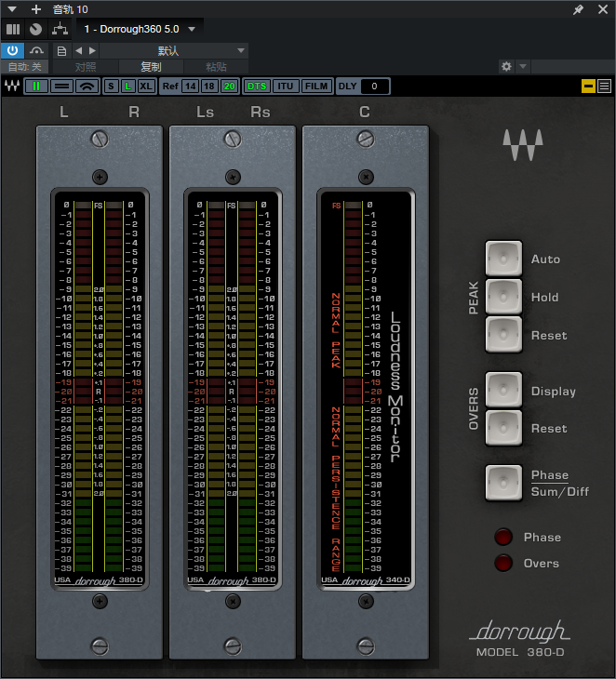
Task: Click the plus icon beside 音轨 10
Action: pos(36,9)
